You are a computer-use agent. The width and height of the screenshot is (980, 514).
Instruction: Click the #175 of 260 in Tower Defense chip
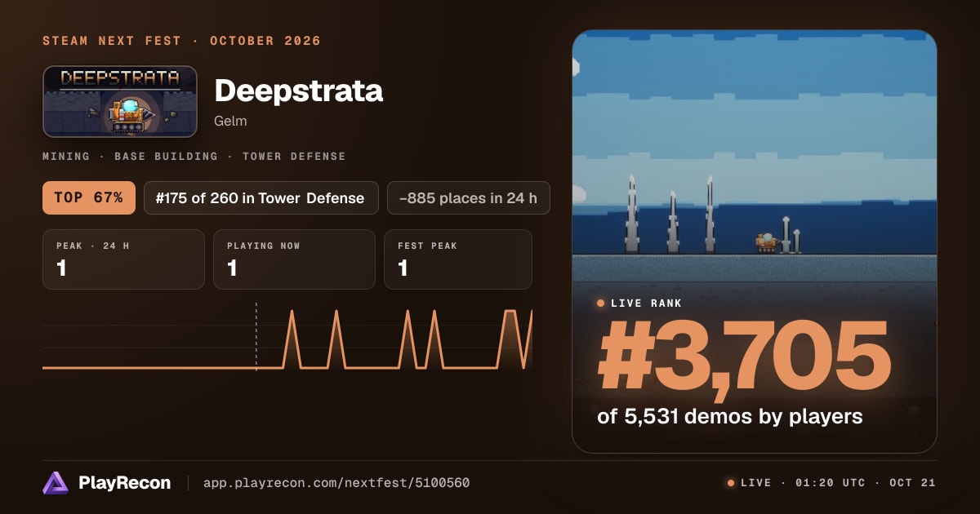point(261,197)
